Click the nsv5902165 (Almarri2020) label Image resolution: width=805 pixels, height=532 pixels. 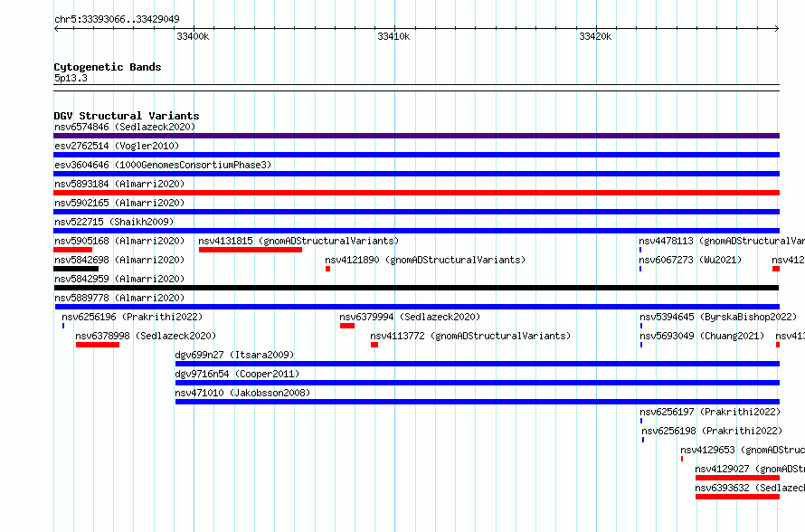tap(119, 203)
